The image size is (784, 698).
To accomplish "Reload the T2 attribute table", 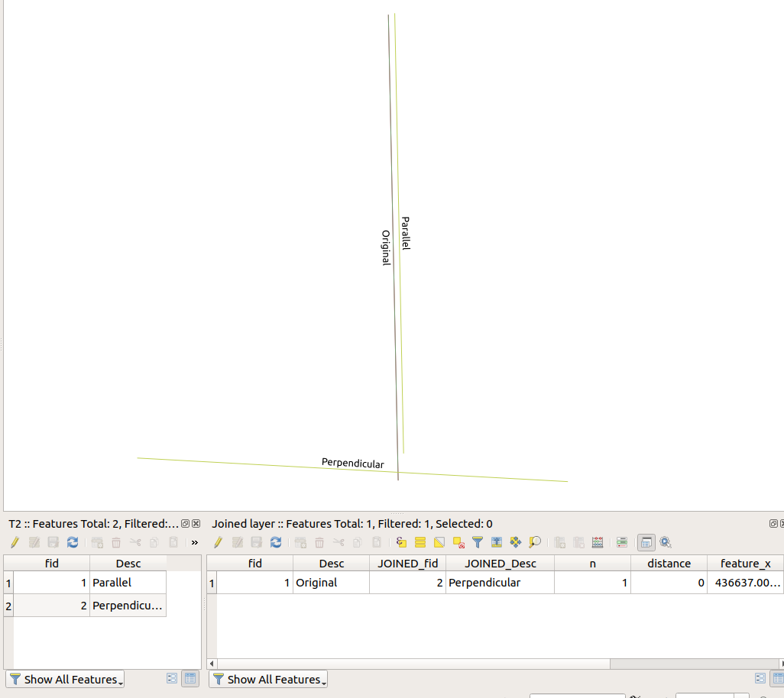I will coord(73,542).
